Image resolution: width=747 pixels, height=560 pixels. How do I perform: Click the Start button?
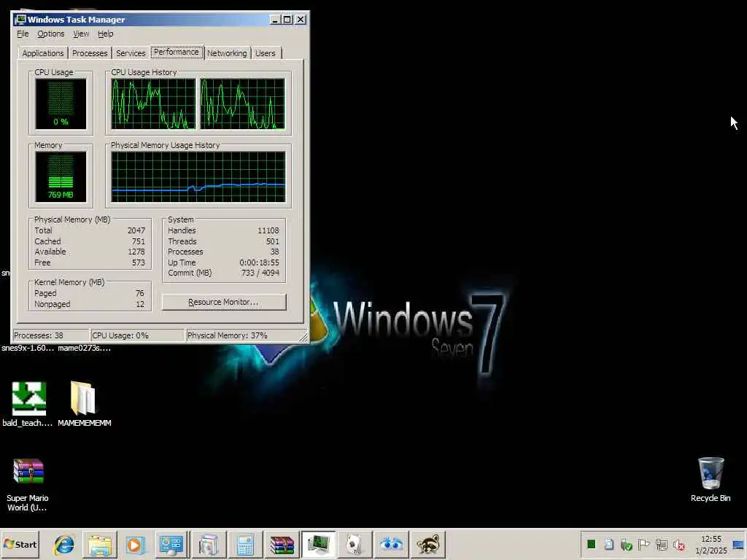20,544
